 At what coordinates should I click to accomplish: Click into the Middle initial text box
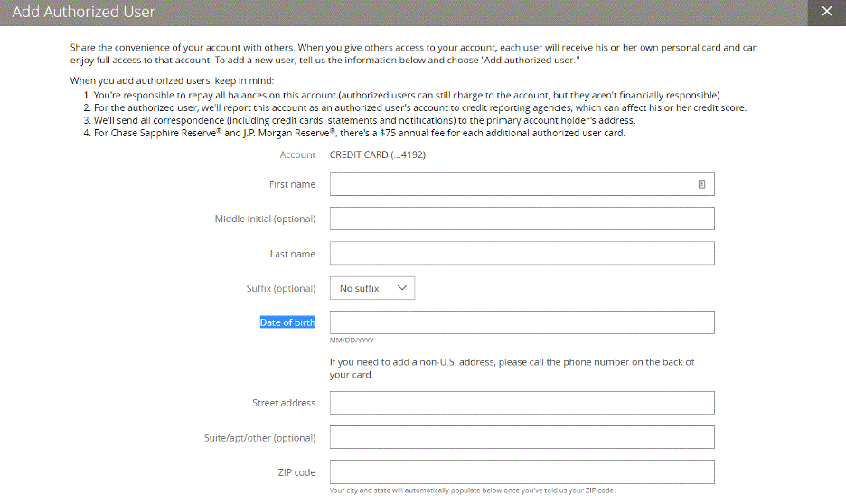click(x=522, y=219)
